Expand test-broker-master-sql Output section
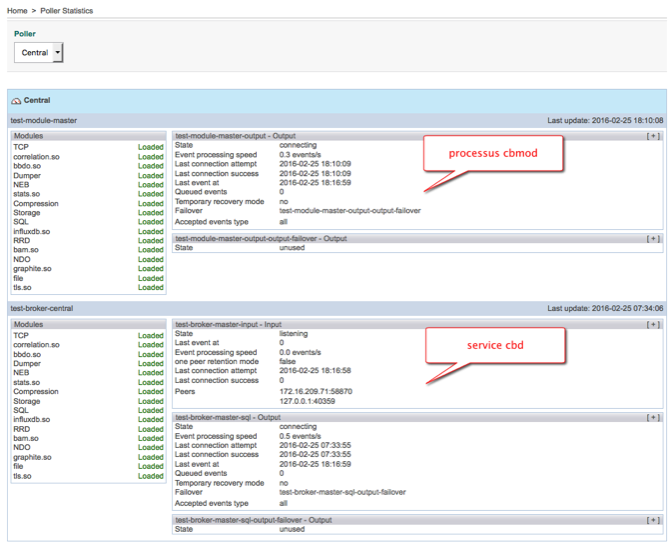Screen dimensions: 672x550 tap(653, 417)
